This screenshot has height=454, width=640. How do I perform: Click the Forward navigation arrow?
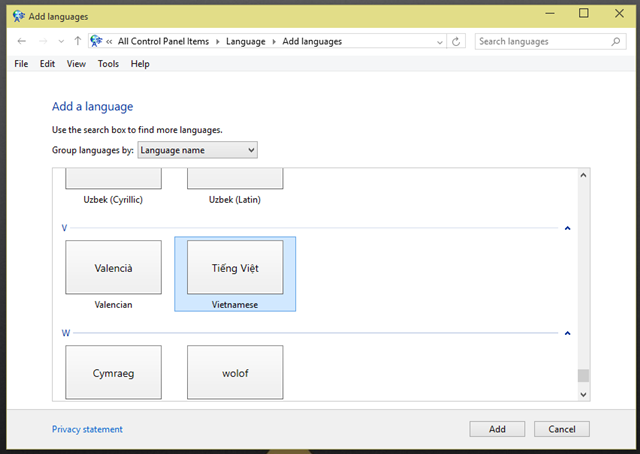tap(43, 41)
